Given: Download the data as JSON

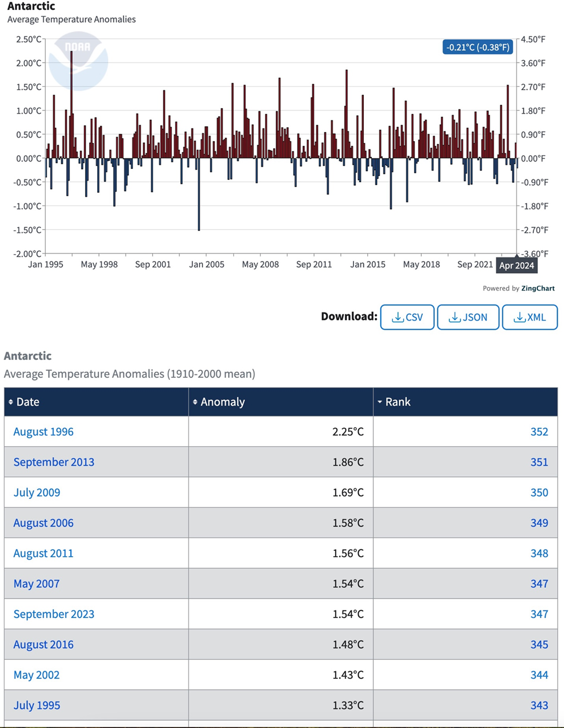Looking at the screenshot, I should click(468, 317).
